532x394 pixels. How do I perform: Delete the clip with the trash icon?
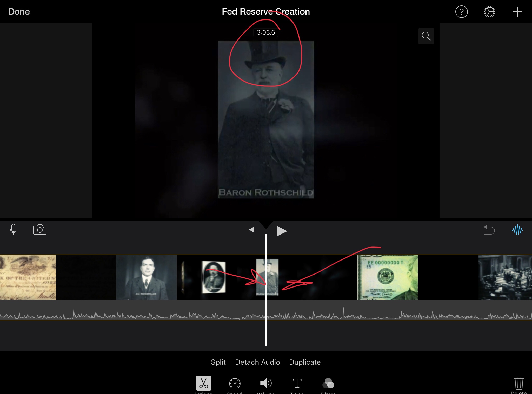tap(518, 383)
